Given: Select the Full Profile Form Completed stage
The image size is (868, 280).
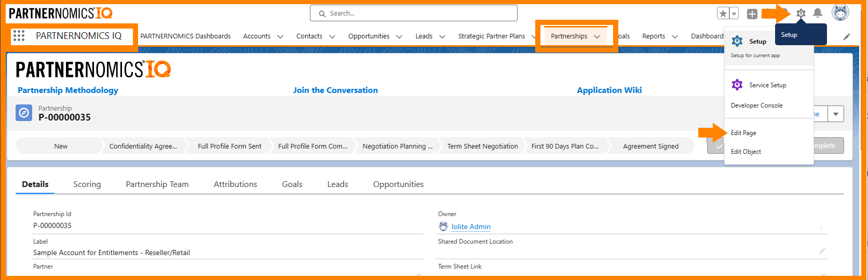Looking at the screenshot, I should coord(313,146).
